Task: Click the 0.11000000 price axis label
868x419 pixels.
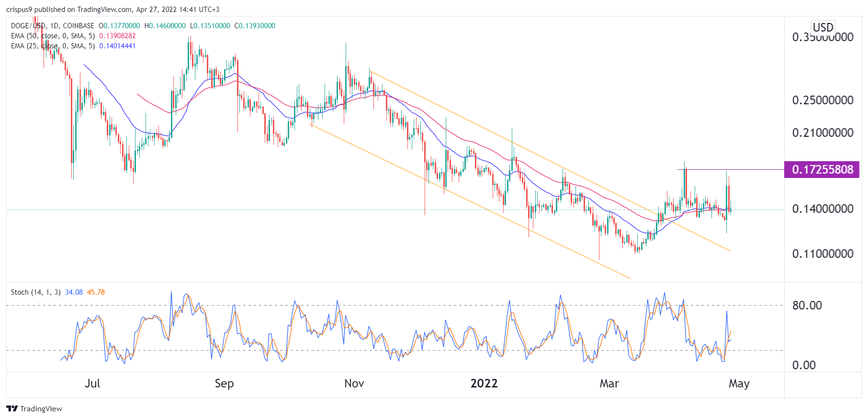Action: (823, 254)
